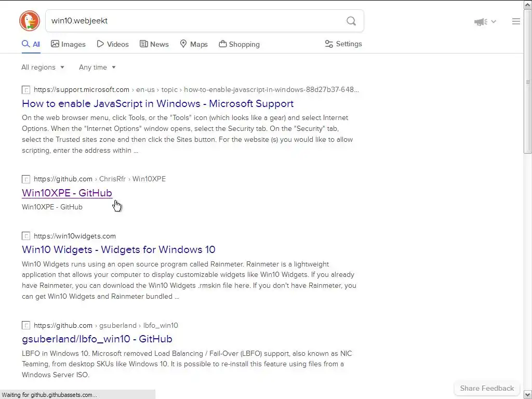This screenshot has width=532, height=399.
Task: Open the search Settings menu
Action: pyautogui.click(x=343, y=44)
